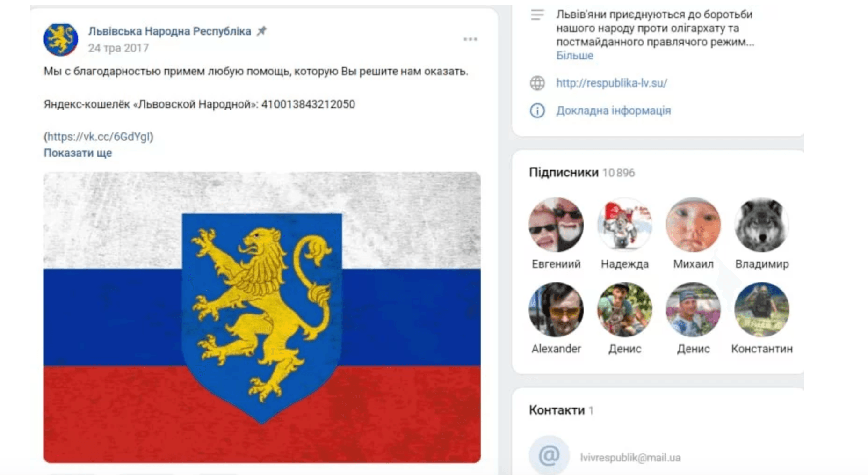
Task: Open the tricolor flag image with lion shield
Action: (x=262, y=317)
